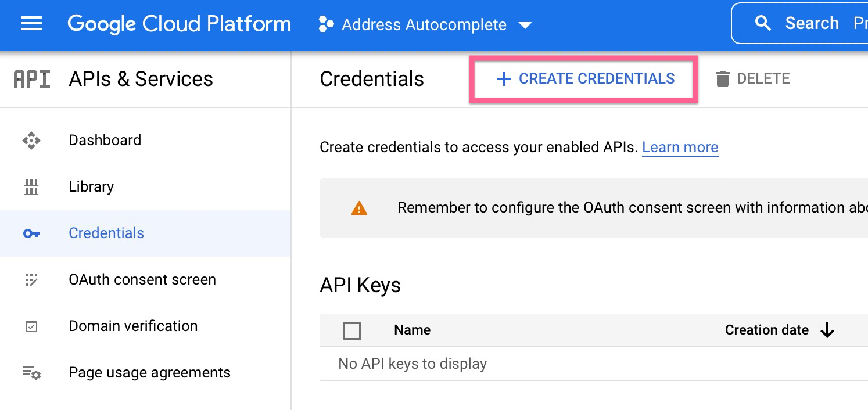Select the Credentials menu item
This screenshot has height=410, width=868.
106,233
